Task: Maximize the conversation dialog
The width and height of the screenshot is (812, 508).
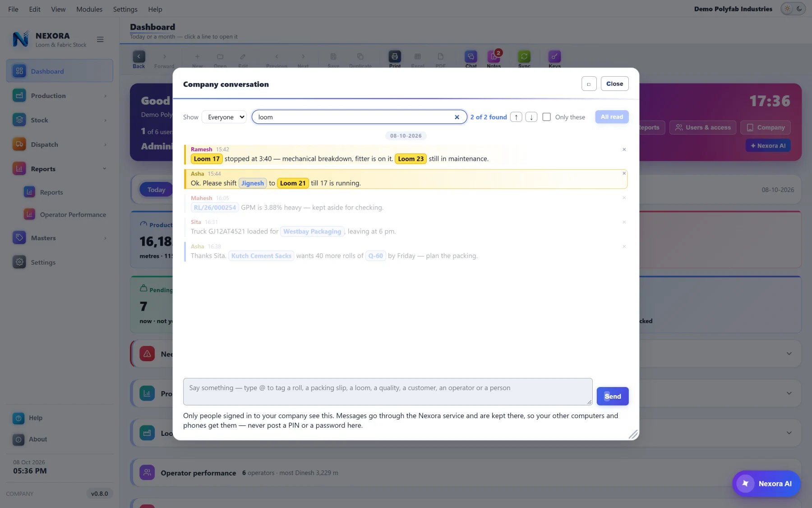Action: (589, 84)
